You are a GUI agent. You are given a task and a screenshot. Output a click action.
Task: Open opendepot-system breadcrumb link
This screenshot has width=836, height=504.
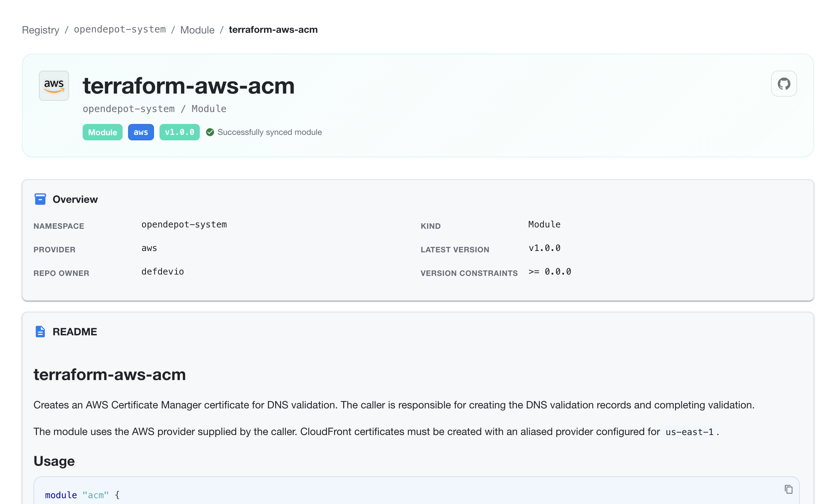pos(120,29)
